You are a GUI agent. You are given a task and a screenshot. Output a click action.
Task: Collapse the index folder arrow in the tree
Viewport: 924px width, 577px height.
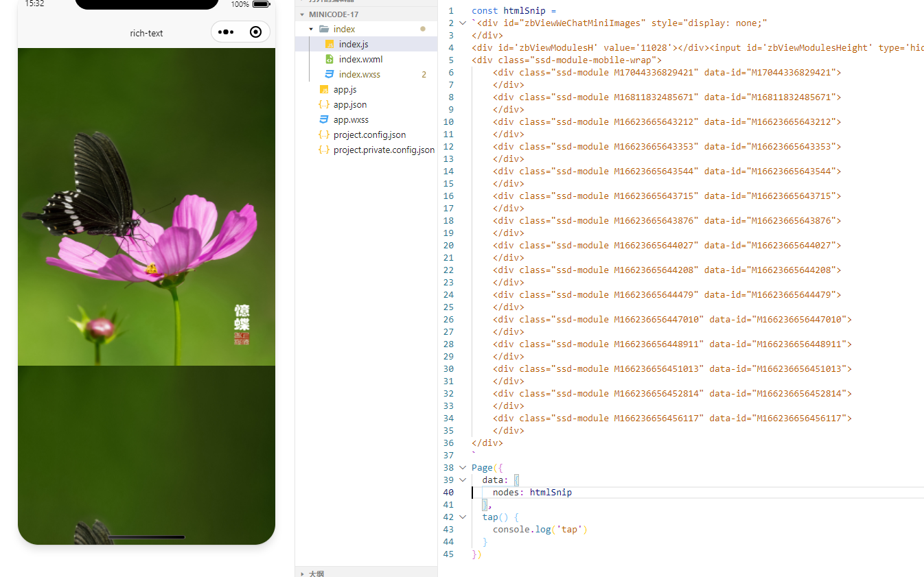pyautogui.click(x=311, y=29)
